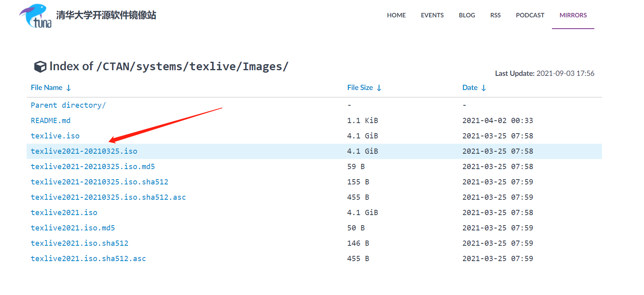Click the TUNA fish logo
Viewport: 644px width, 295px height.
pos(36,16)
